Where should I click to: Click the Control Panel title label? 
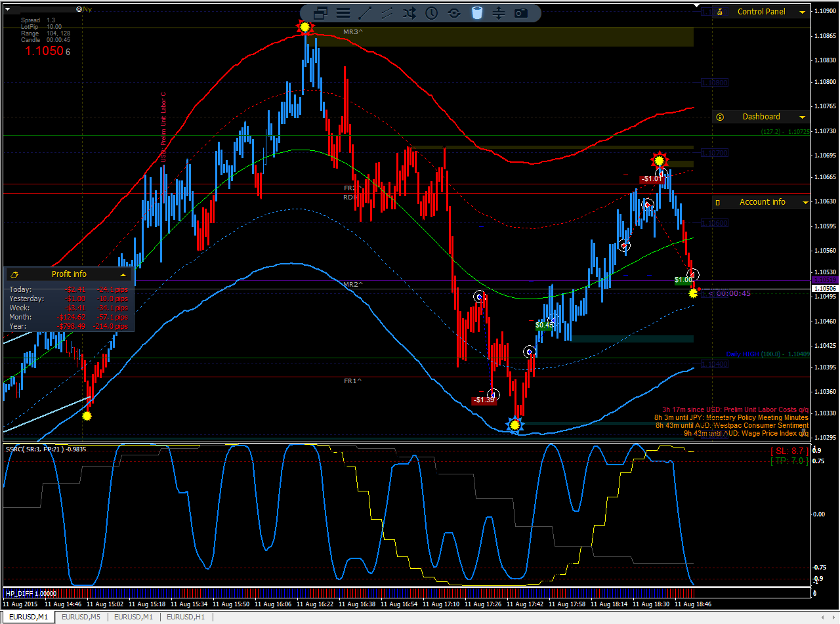click(x=761, y=12)
